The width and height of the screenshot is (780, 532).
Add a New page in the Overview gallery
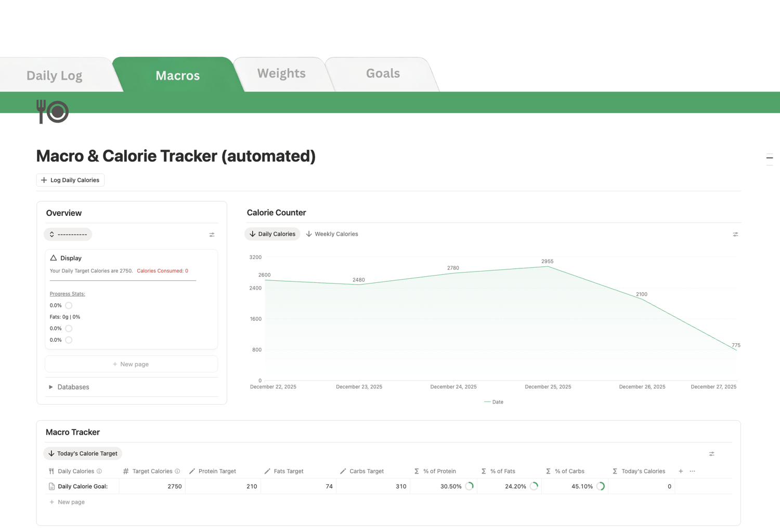[131, 364]
